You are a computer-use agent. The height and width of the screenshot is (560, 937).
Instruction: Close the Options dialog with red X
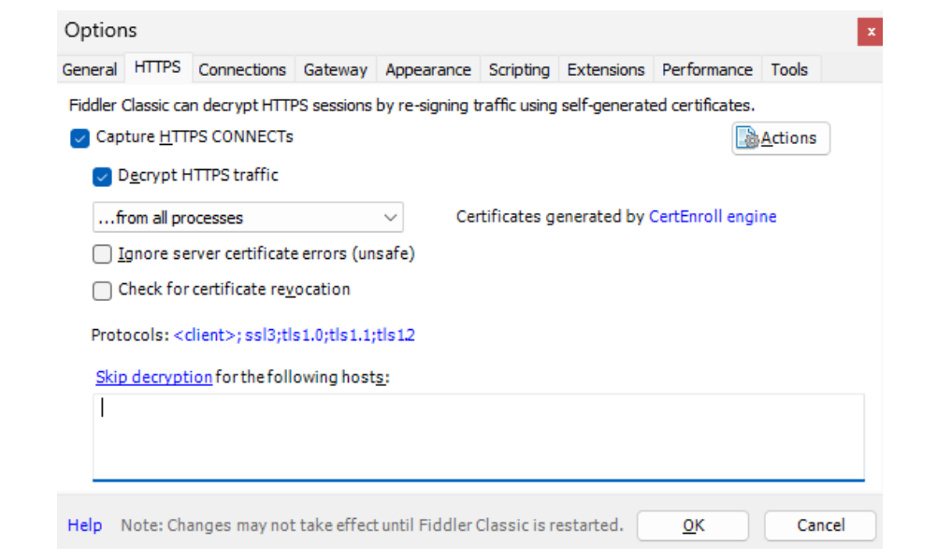[x=870, y=32]
